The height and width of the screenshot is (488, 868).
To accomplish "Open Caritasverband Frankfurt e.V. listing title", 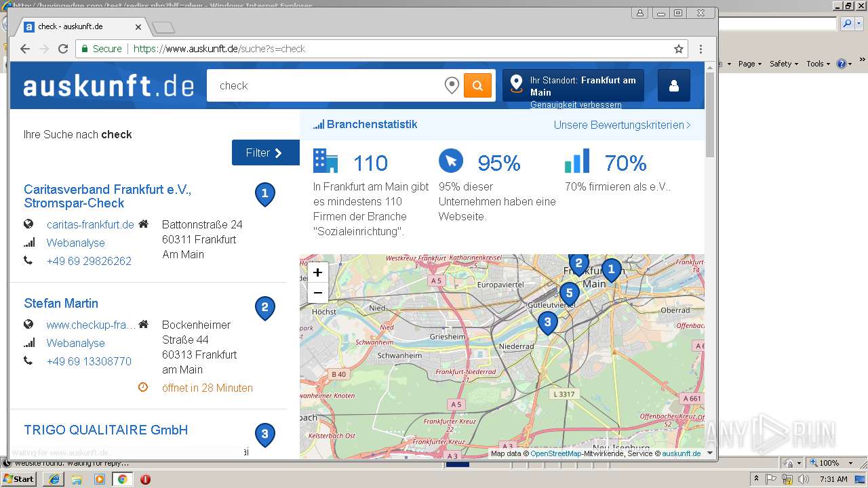I will pos(108,196).
